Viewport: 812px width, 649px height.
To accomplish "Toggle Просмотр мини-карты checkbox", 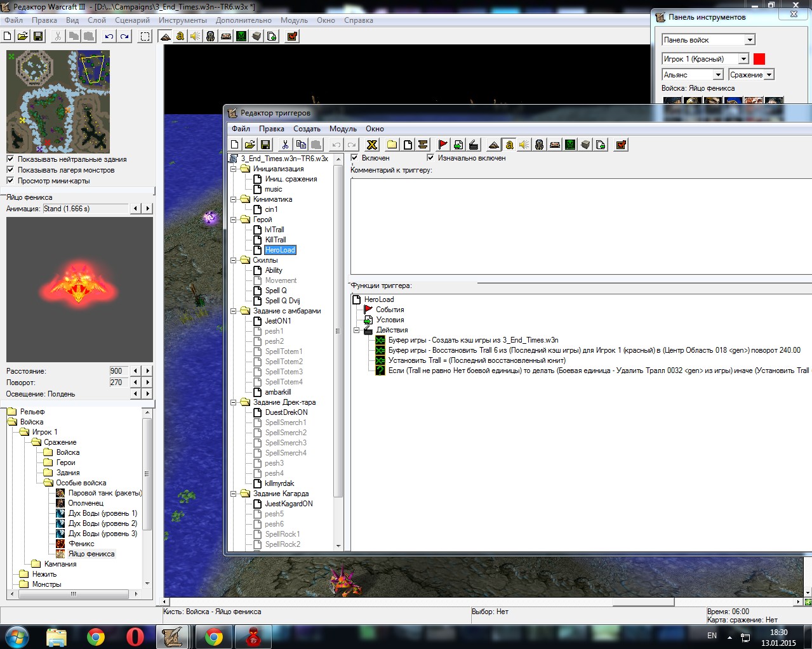I will tap(10, 181).
